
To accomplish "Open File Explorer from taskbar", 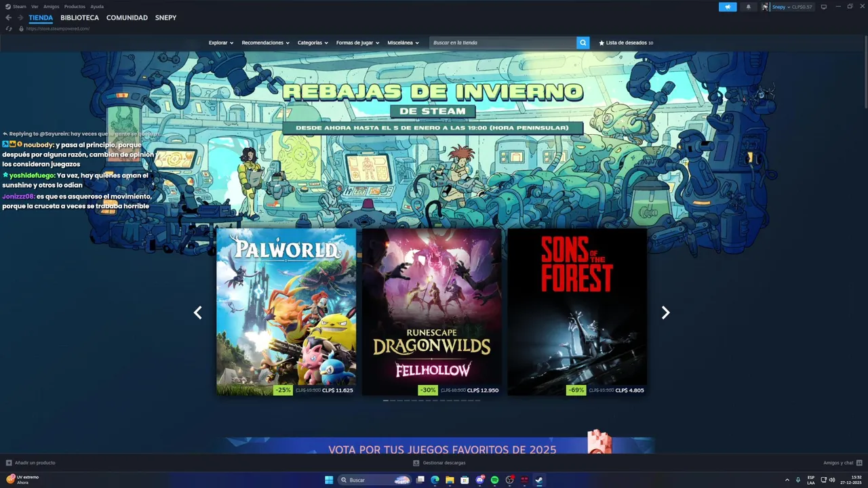I will click(450, 480).
